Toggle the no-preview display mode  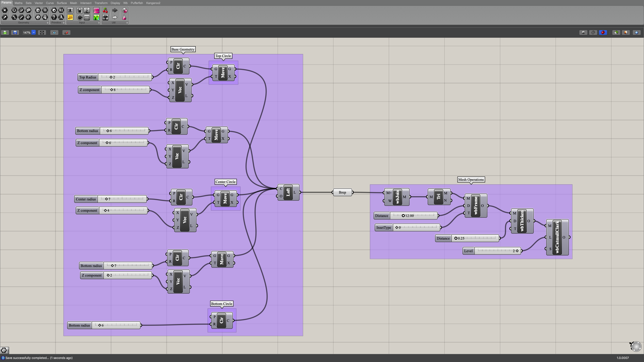pyautogui.click(x=583, y=32)
